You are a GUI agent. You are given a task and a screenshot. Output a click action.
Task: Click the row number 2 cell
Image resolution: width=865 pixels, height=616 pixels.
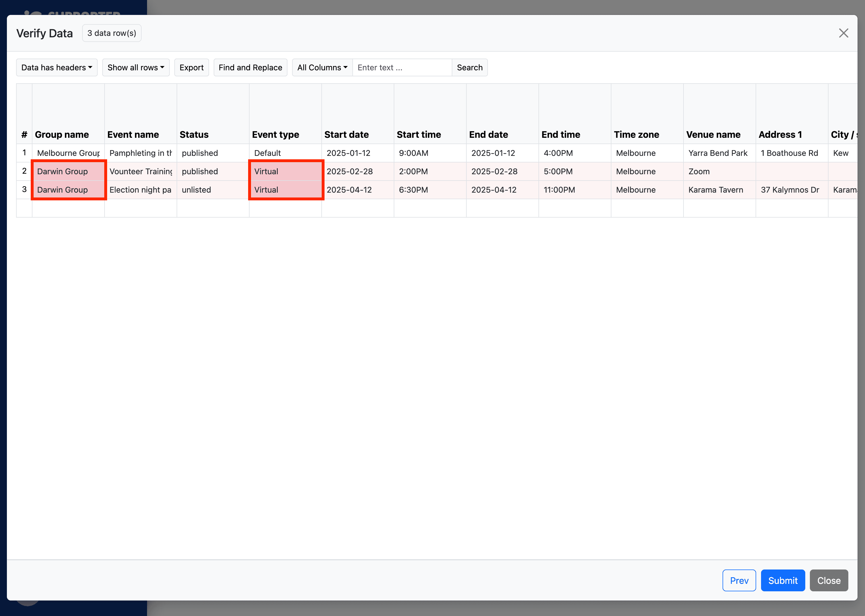[24, 171]
